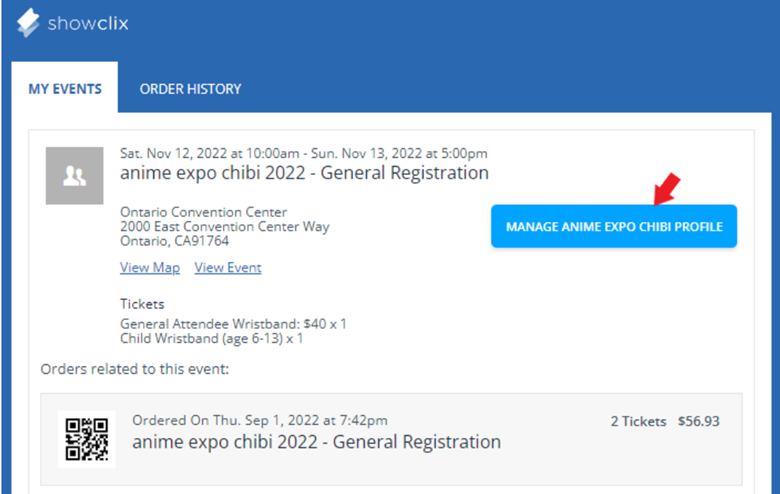Click the order QR code icon
Viewport: 780px width, 494px height.
(x=87, y=439)
